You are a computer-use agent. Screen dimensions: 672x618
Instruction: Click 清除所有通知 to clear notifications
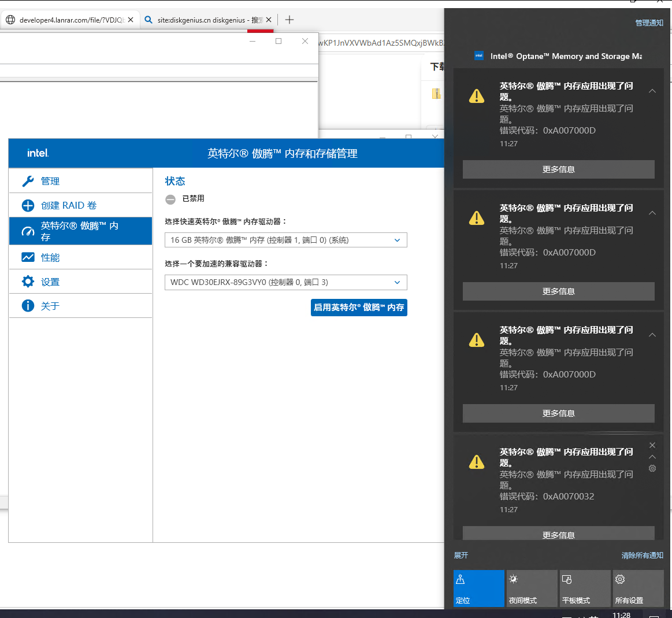click(642, 556)
